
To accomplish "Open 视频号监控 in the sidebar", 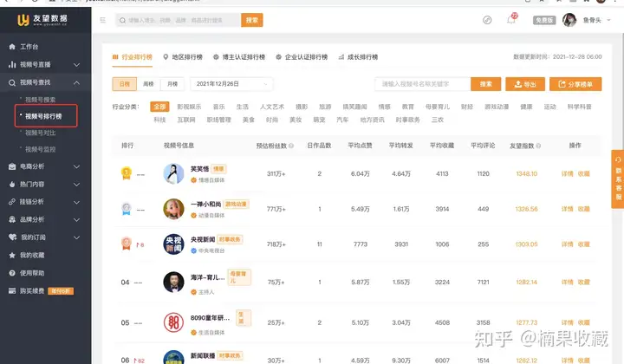I will pyautogui.click(x=40, y=149).
